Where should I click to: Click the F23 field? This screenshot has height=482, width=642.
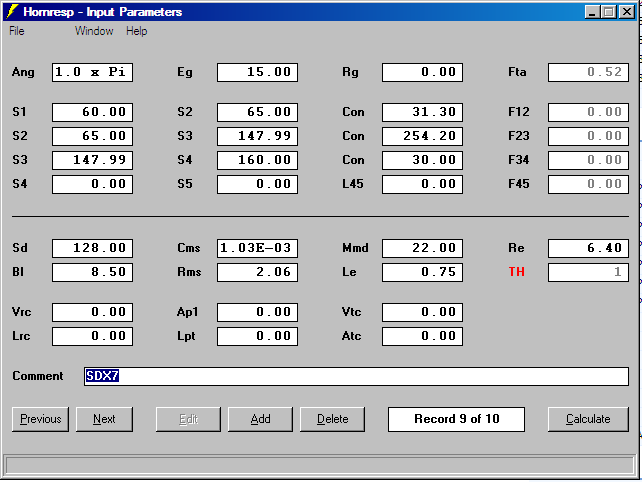click(588, 136)
